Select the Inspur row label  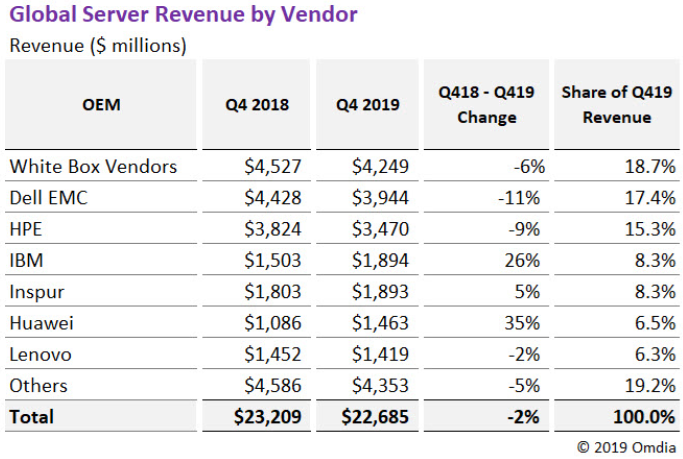(37, 292)
